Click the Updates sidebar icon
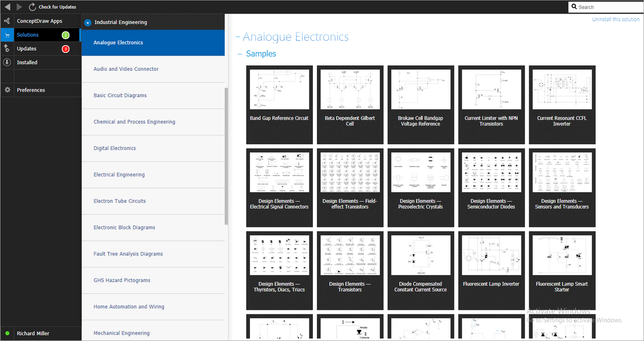 [x=7, y=48]
